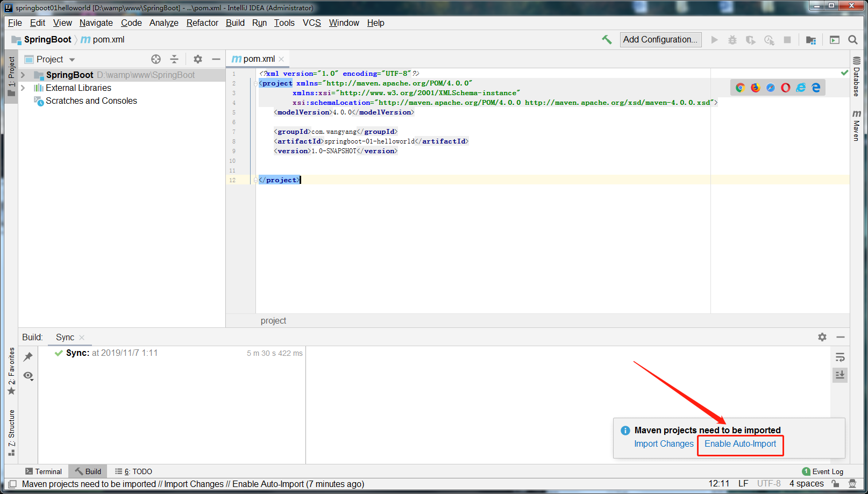Toggle the eye view options in Build panel

pos(29,376)
